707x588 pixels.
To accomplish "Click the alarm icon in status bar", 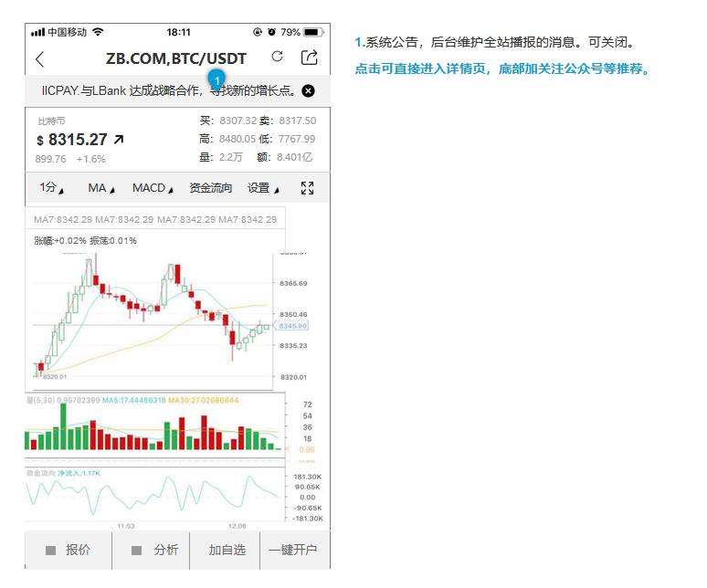I will click(x=271, y=32).
